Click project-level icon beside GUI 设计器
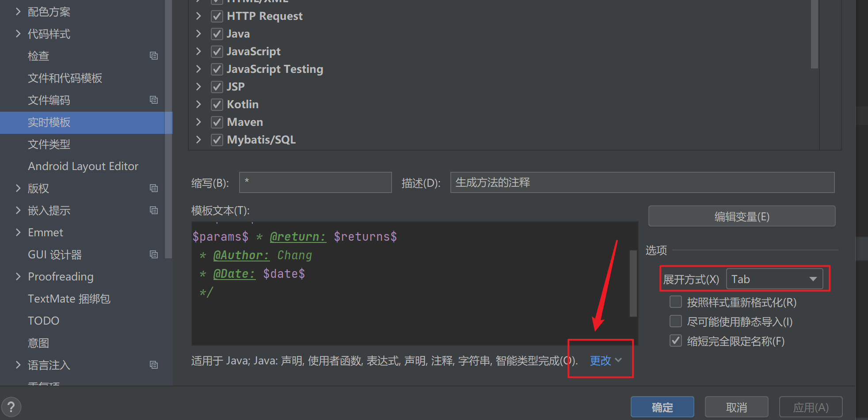The width and height of the screenshot is (868, 420). (154, 254)
